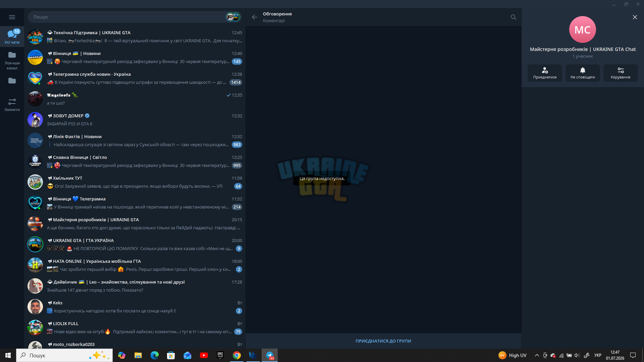Go back with the arrow icon
This screenshot has height=362, width=644.
255,17
